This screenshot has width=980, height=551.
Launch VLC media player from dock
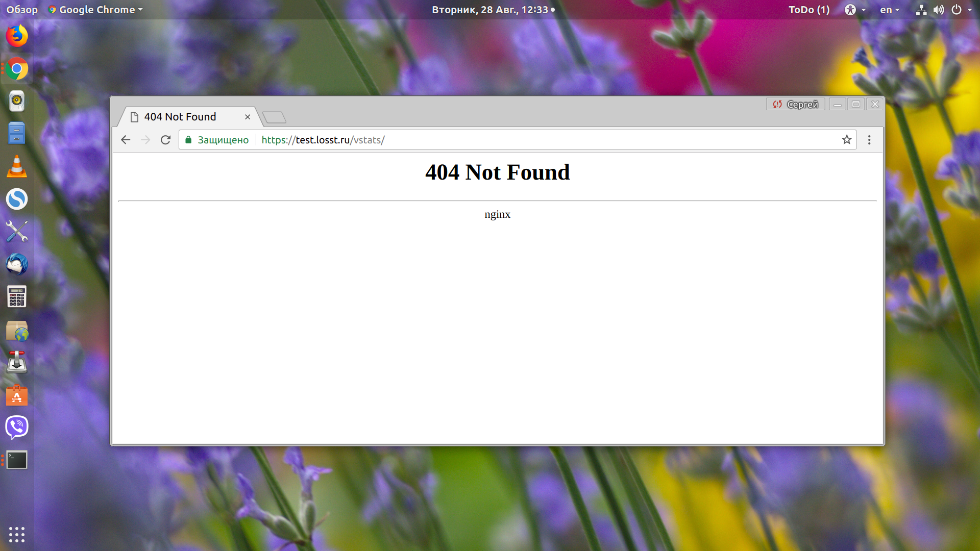17,166
